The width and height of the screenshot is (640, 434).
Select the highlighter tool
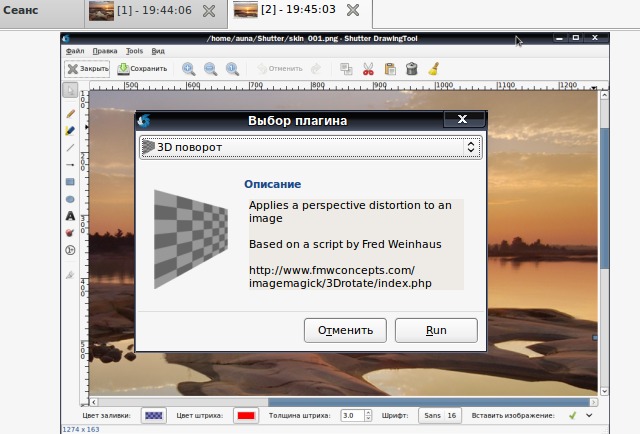[70, 131]
